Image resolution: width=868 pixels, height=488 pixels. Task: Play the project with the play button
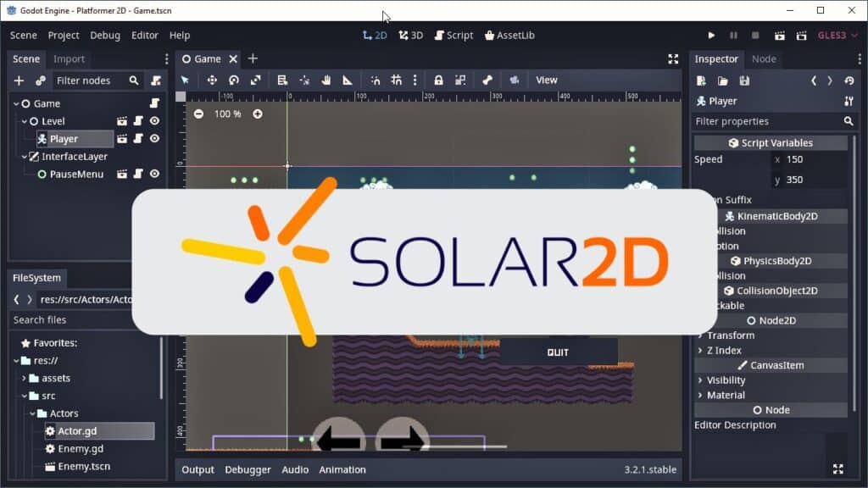click(711, 36)
